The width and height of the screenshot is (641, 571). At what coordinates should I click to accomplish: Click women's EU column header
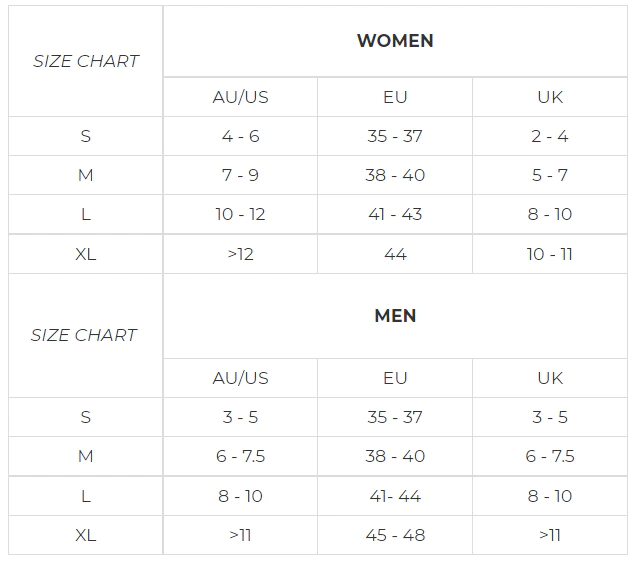tap(395, 97)
